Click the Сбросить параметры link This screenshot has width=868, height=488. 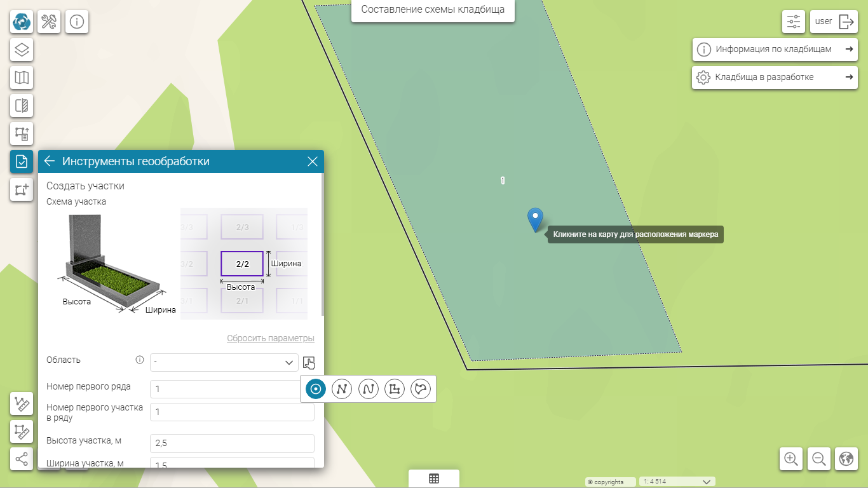270,338
